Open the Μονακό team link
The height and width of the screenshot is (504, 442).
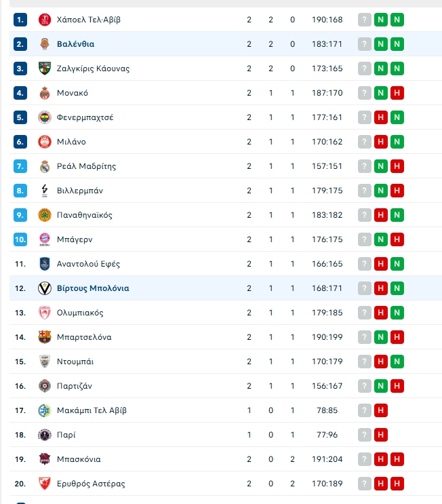[x=73, y=93]
